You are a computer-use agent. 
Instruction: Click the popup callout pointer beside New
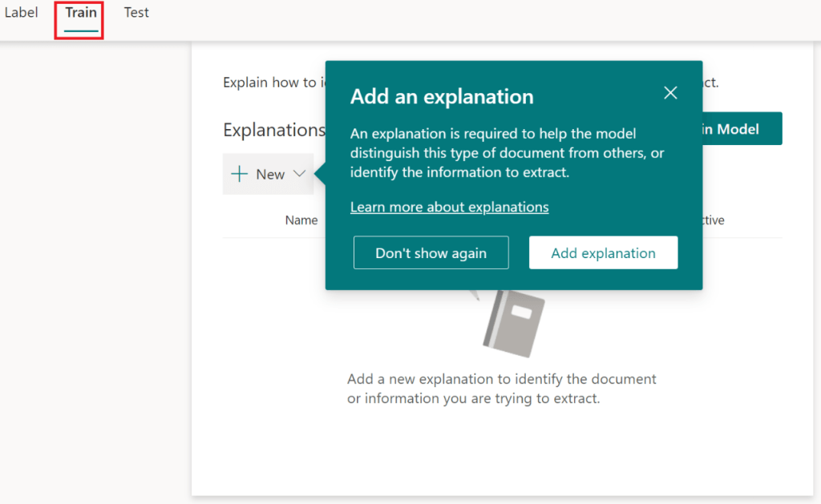pyautogui.click(x=320, y=174)
